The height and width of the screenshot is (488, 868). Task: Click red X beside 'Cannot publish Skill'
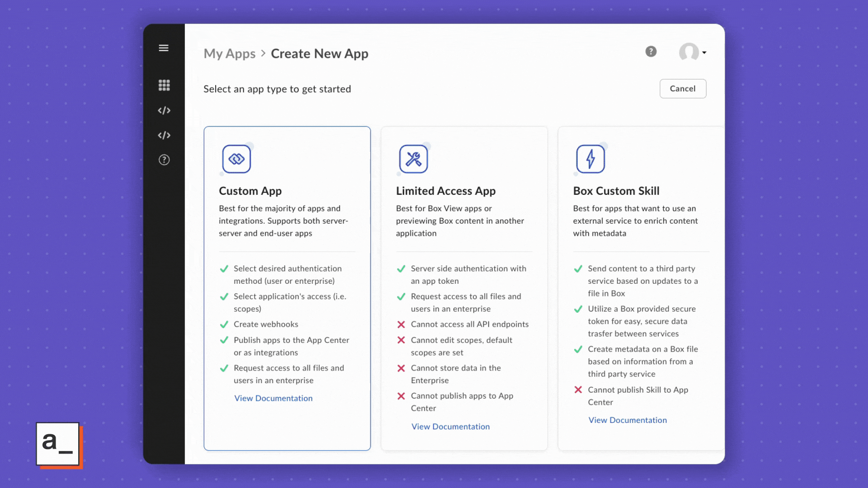pos(578,389)
